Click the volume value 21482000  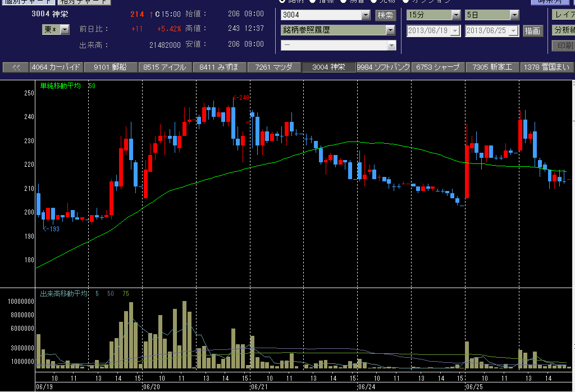[165, 45]
